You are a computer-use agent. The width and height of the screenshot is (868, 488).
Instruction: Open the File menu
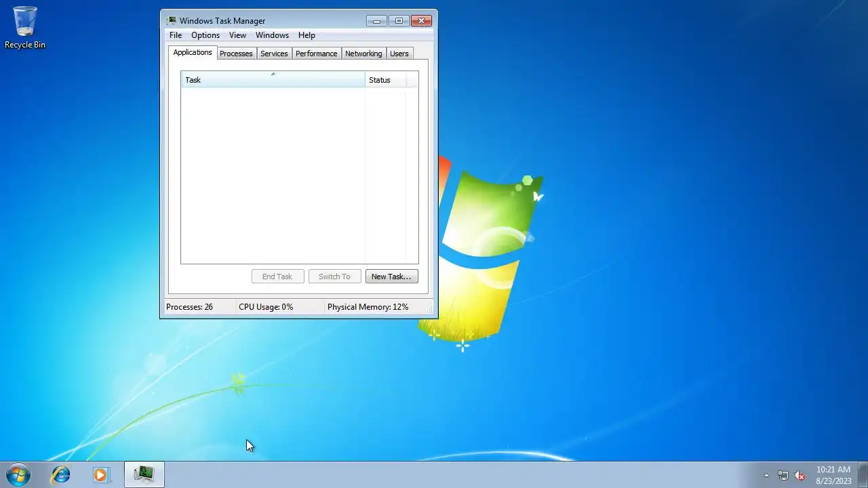pos(176,35)
